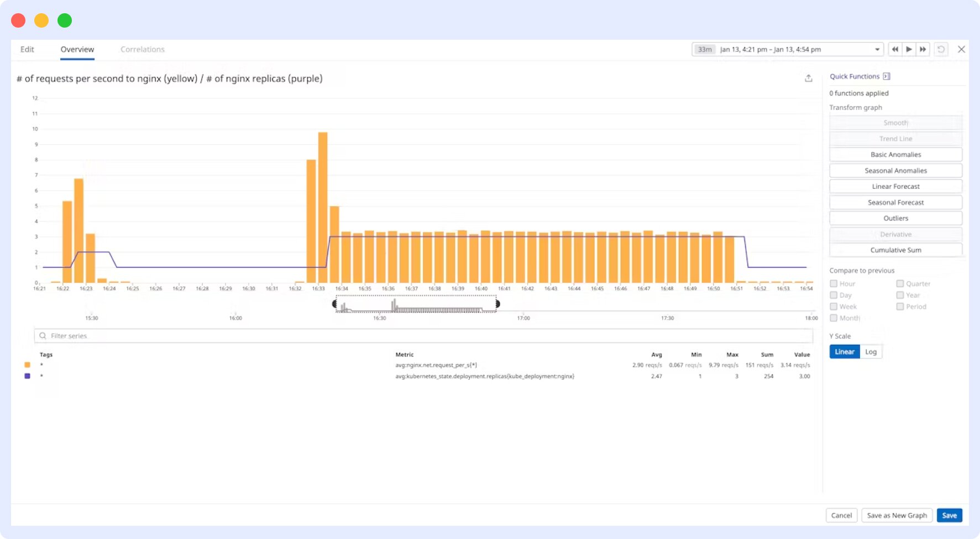The width and height of the screenshot is (980, 539).
Task: Select the purple replicas legend swatch
Action: 27,376
